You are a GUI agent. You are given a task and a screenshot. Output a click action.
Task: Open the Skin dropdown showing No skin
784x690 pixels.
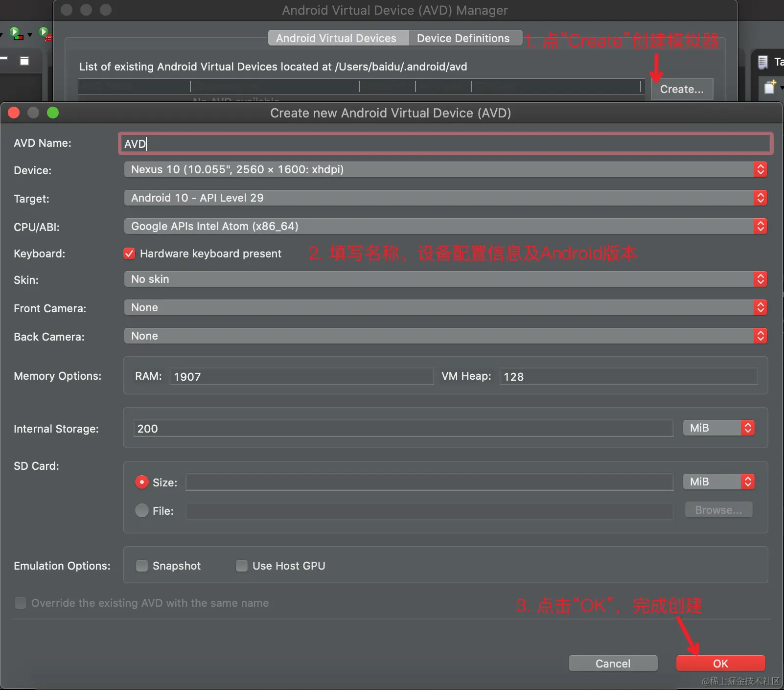[445, 279]
